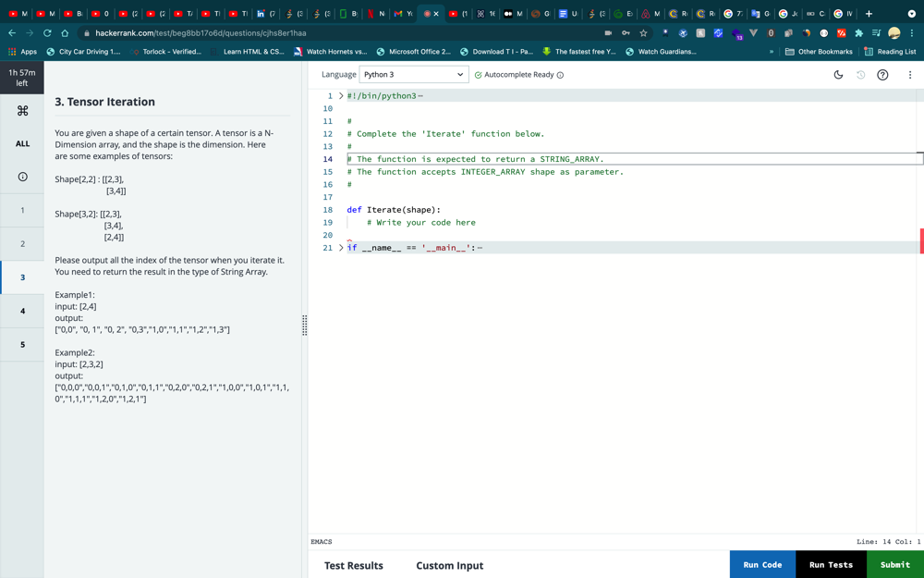Open a new browser tab with plus
Viewport: 924px width, 578px height.
pos(869,13)
